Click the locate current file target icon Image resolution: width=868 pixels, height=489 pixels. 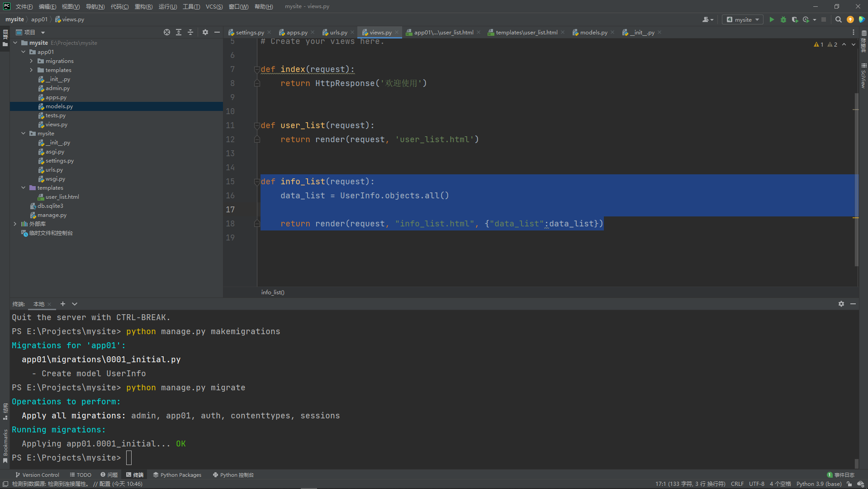point(167,32)
